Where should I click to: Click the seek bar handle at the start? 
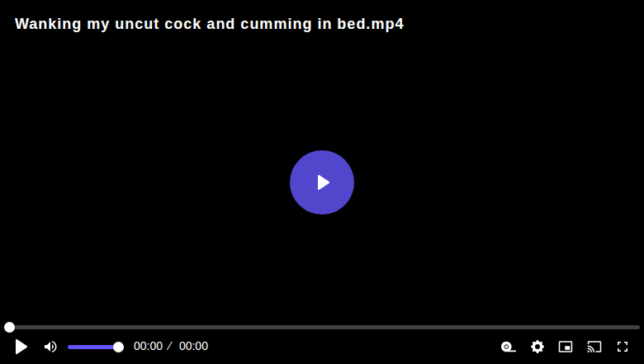(9, 327)
